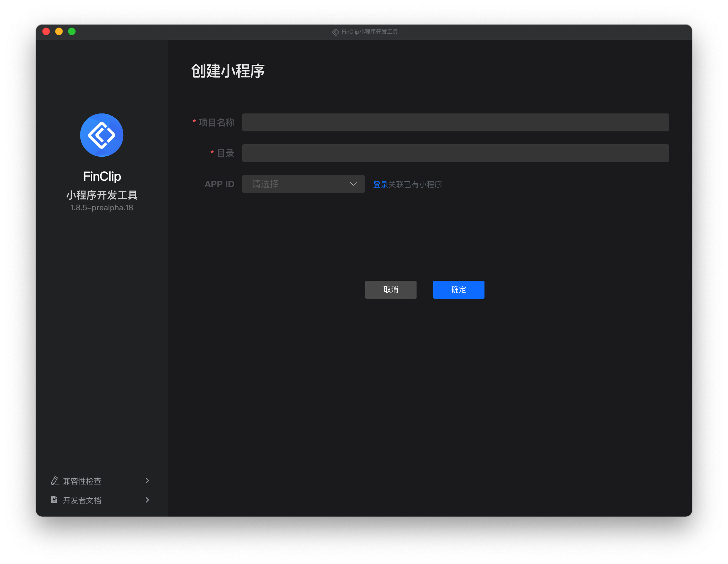The image size is (728, 564).
Task: Focus the 目录 input field
Action: 455,153
